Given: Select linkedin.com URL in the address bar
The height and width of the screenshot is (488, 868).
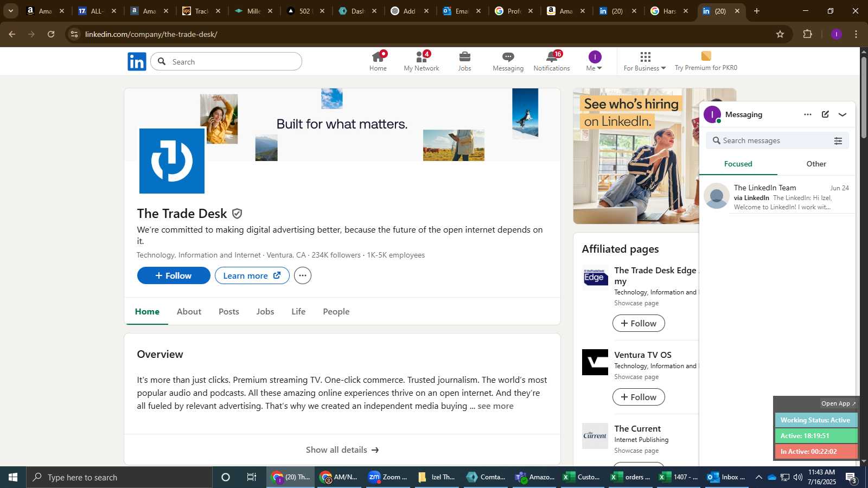Looking at the screenshot, I should pos(151,34).
